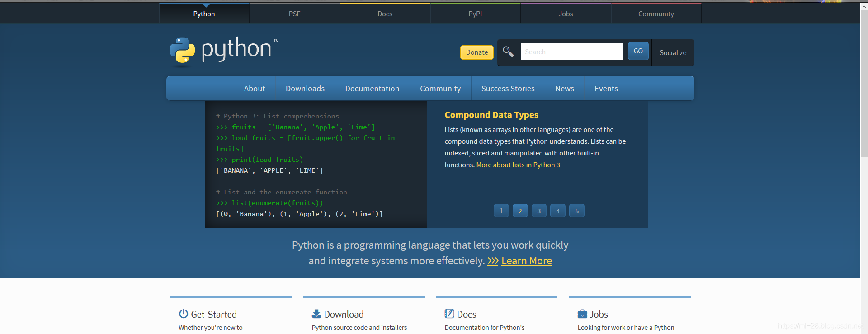Click the Jobs briefcase icon
Screen dimensions: 868x334
click(x=582, y=314)
